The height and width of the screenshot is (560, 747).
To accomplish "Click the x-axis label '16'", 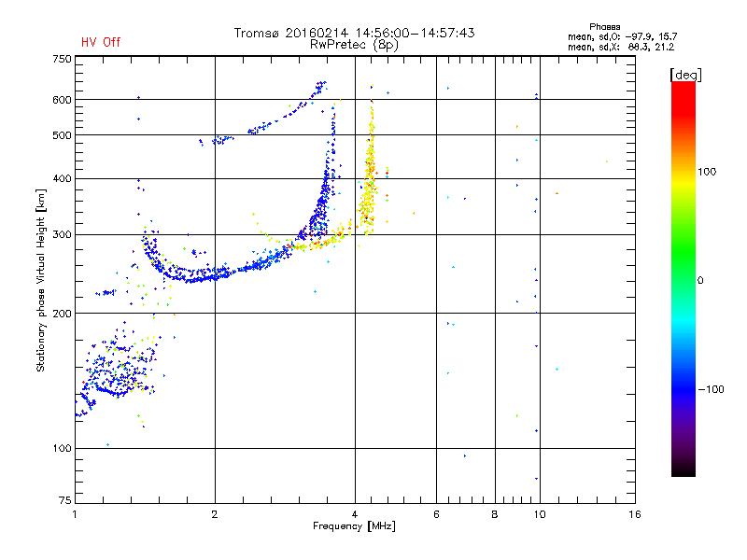I will pyautogui.click(x=635, y=514).
